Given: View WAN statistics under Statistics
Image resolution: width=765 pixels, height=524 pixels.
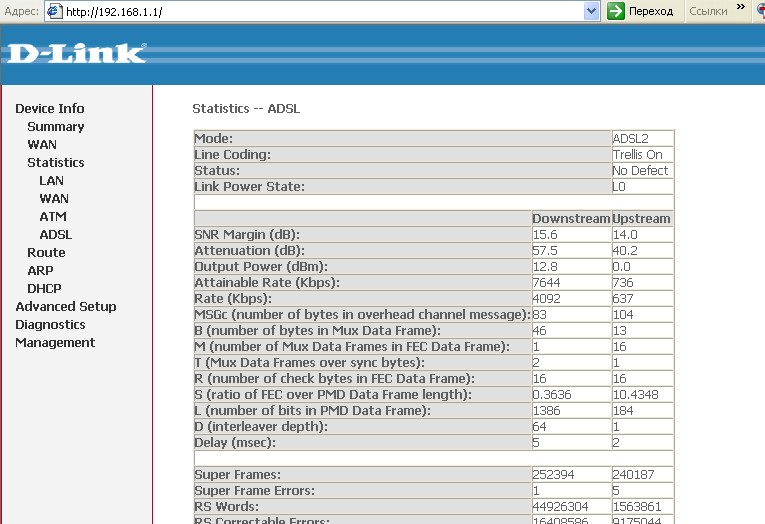Looking at the screenshot, I should [x=54, y=199].
